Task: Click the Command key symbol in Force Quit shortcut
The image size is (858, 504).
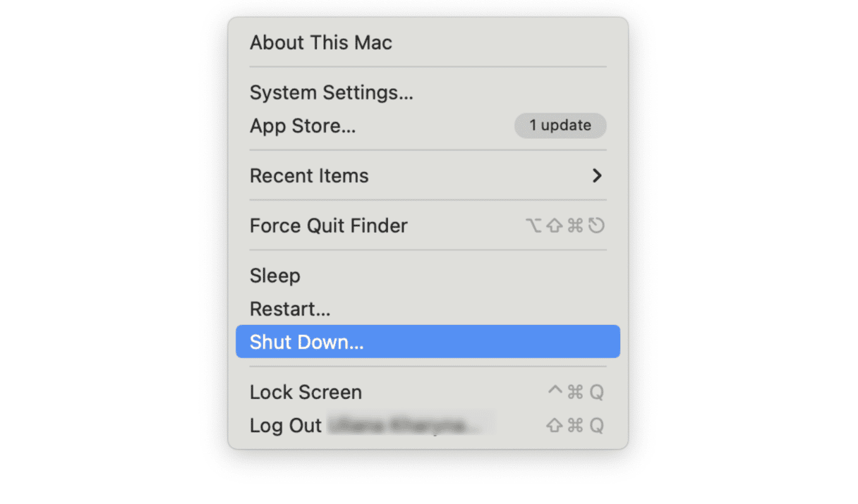Action: coord(575,226)
